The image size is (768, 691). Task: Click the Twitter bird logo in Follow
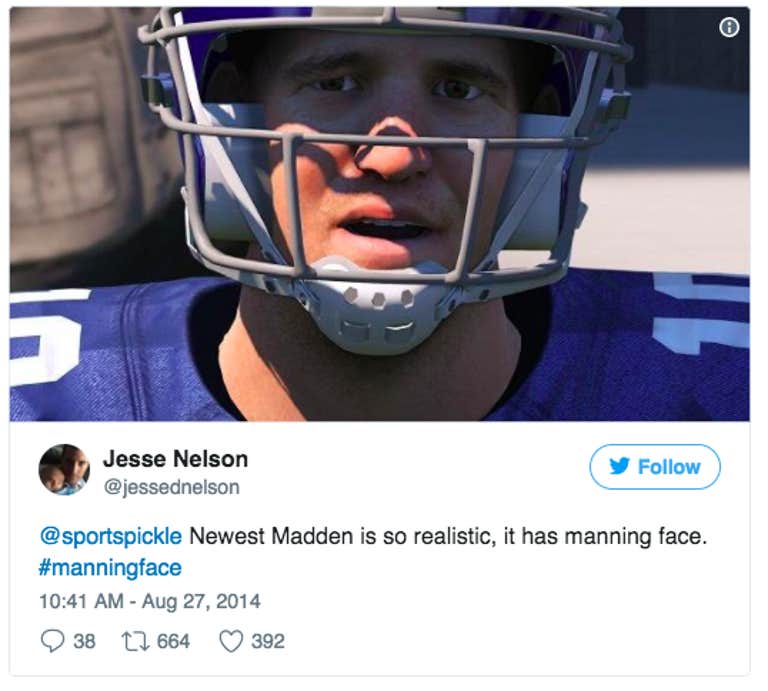619,466
